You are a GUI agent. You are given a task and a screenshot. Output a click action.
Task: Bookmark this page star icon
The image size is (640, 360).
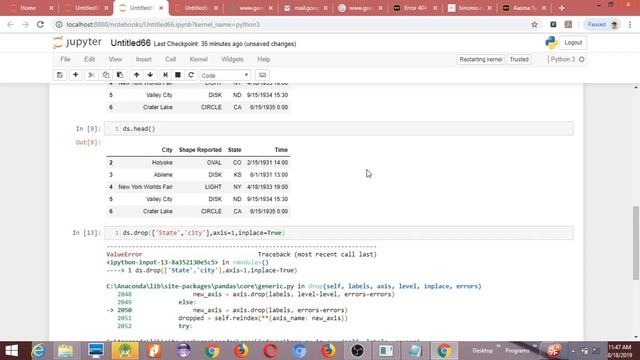tap(534, 24)
